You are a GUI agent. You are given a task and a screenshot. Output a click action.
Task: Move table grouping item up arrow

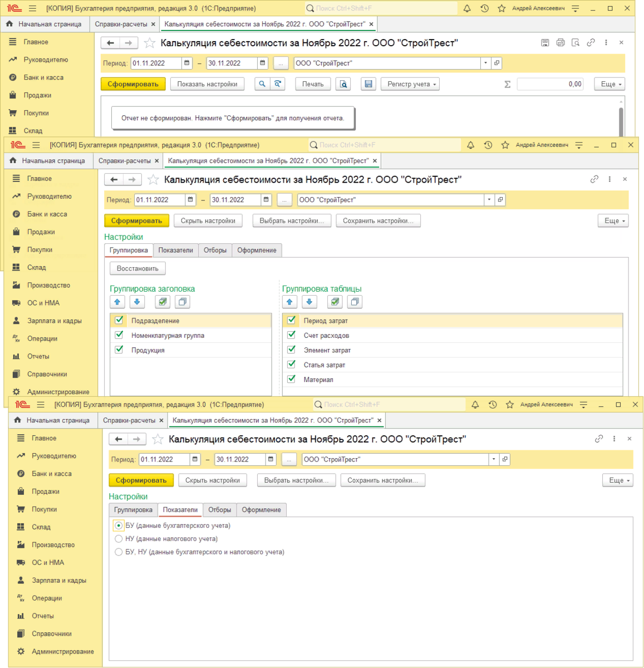289,302
